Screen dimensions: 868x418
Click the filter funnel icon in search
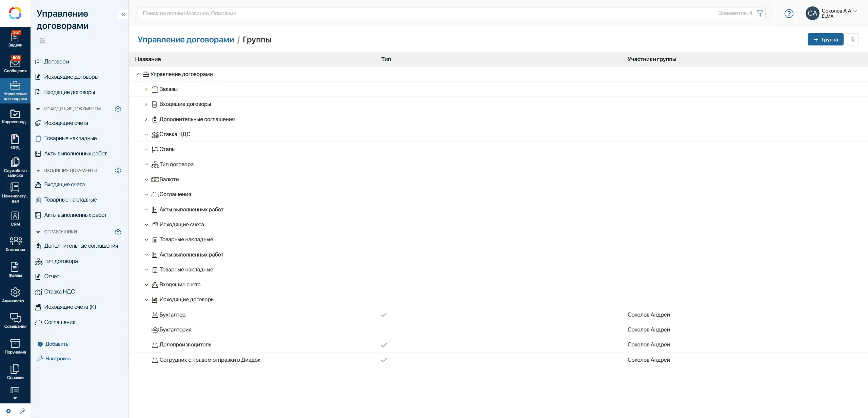click(x=760, y=14)
